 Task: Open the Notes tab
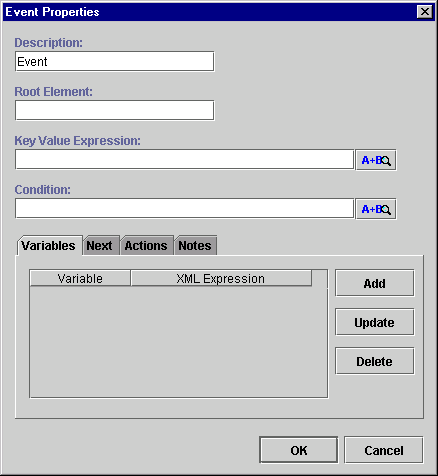pos(195,246)
